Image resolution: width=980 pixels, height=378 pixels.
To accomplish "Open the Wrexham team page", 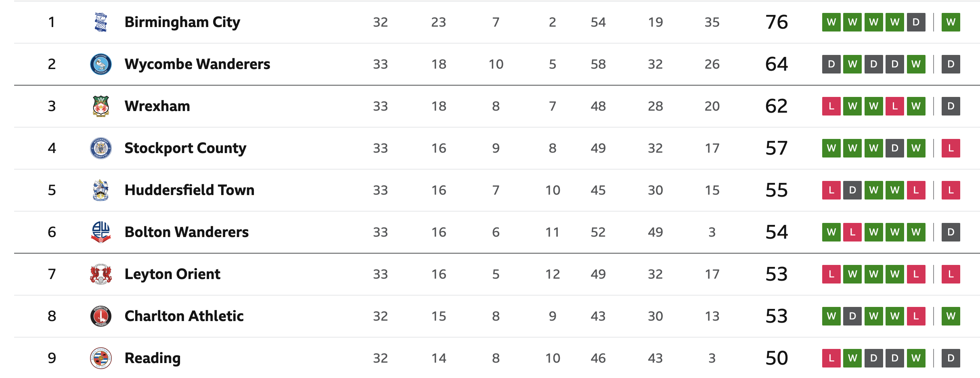I will click(157, 106).
